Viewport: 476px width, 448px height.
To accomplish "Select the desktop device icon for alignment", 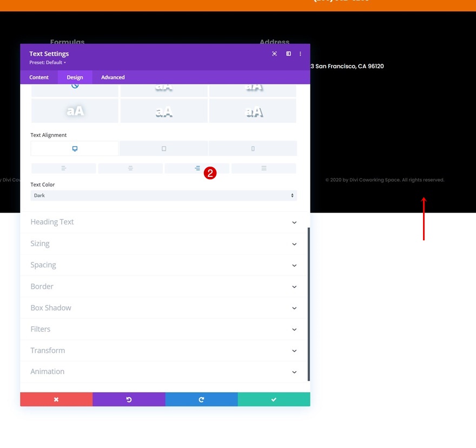I will click(x=75, y=149).
